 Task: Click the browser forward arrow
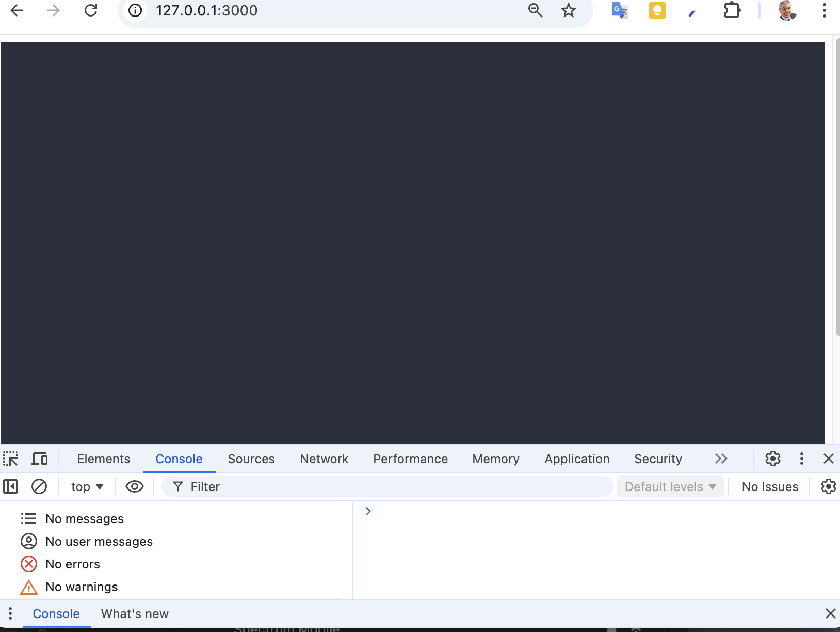click(54, 10)
